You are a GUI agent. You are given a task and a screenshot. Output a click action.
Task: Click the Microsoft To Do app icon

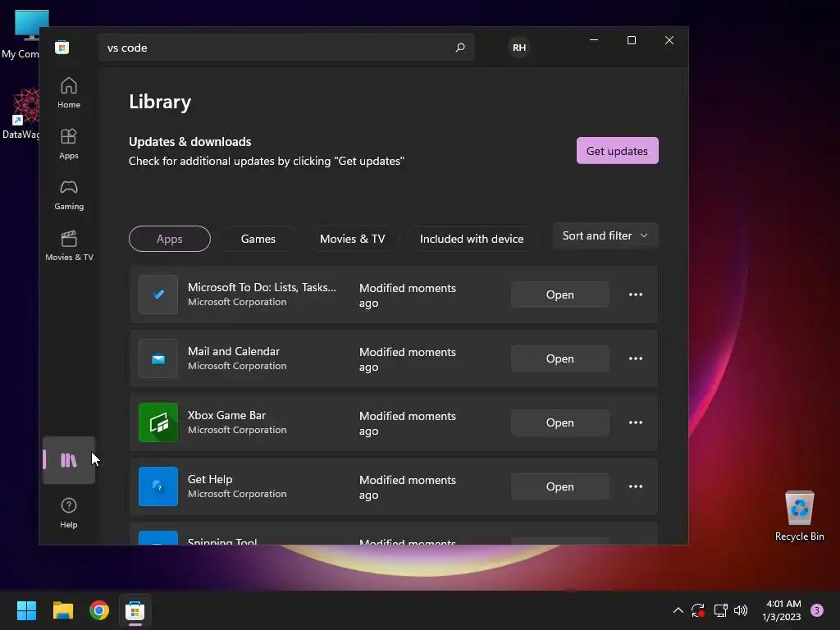158,294
